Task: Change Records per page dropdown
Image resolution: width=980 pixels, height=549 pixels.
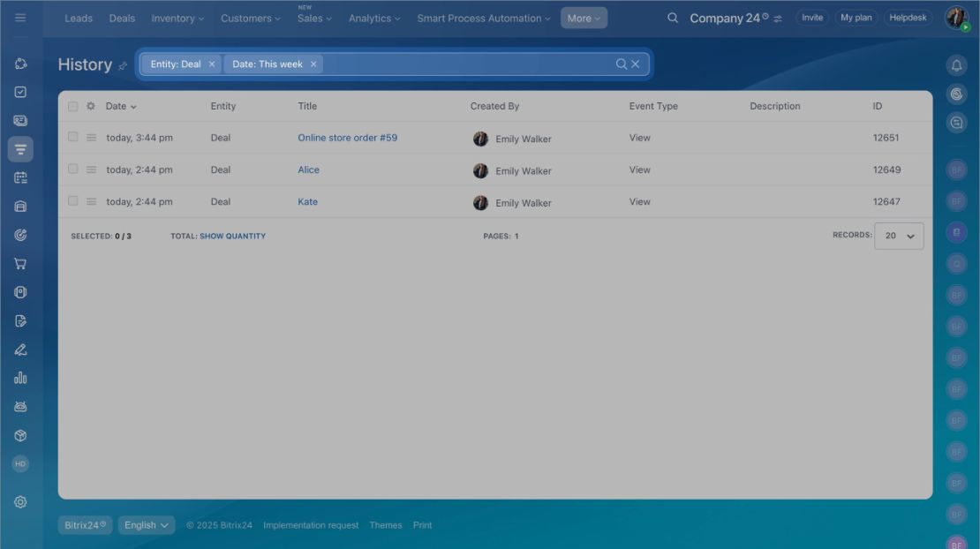Action: 899,236
